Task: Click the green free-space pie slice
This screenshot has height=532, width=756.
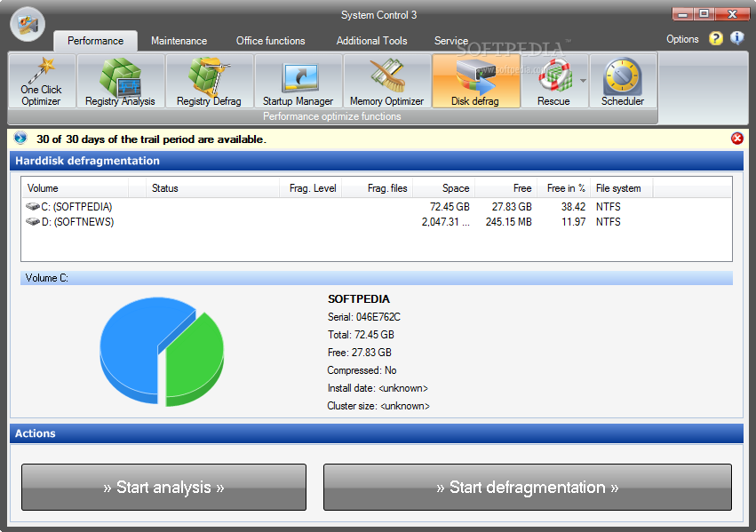Action: [195, 359]
